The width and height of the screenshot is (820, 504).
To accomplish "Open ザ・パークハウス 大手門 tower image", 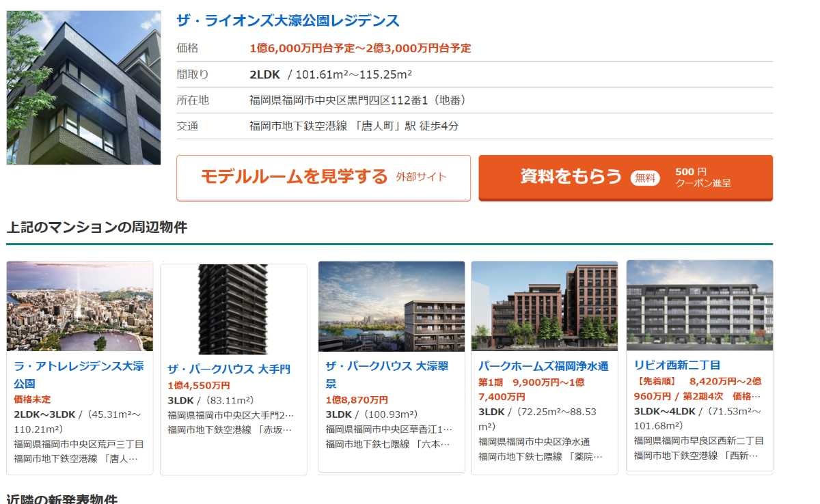I will point(233,309).
